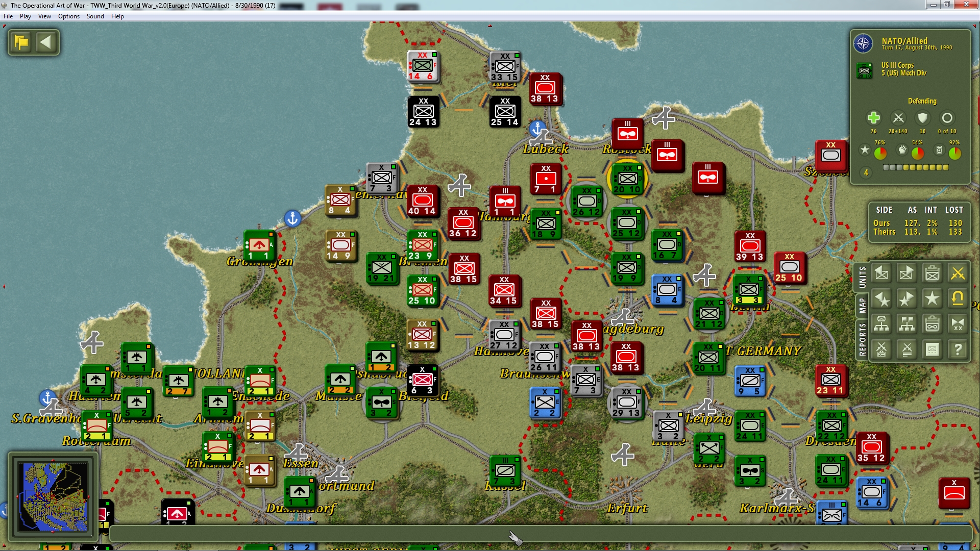Open the View menu

(x=45, y=16)
